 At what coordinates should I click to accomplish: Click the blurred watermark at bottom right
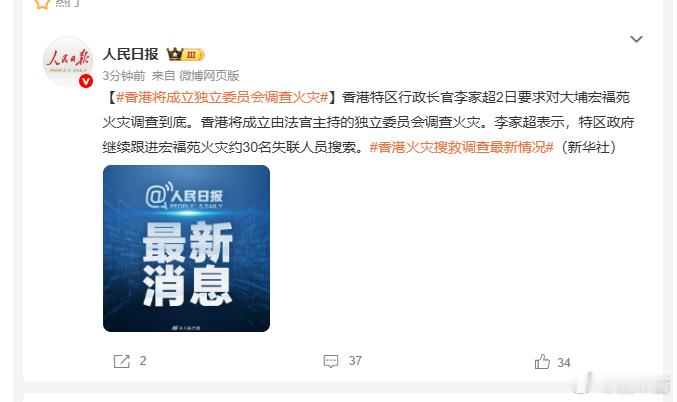pos(622,383)
